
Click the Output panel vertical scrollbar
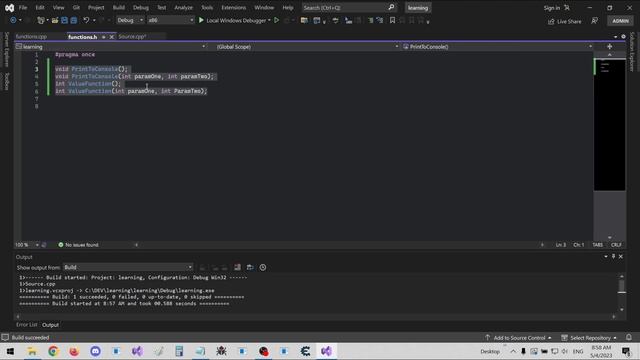pos(622,292)
